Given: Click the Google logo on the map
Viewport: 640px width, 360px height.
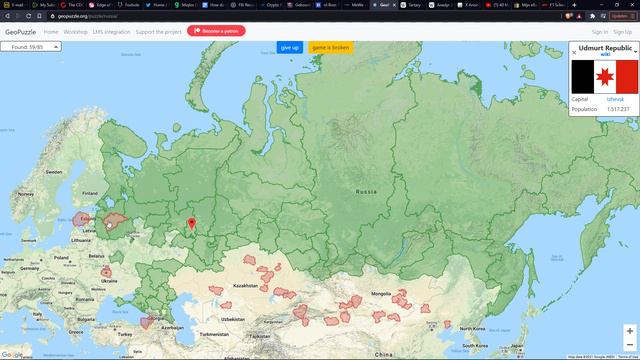Looking at the screenshot, I should coord(11,355).
